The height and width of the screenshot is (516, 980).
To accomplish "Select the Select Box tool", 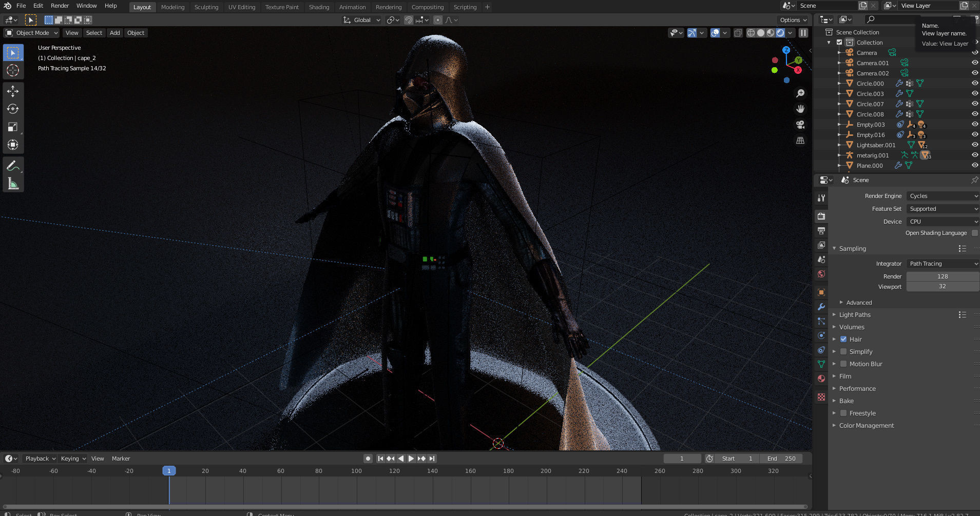I will 13,53.
